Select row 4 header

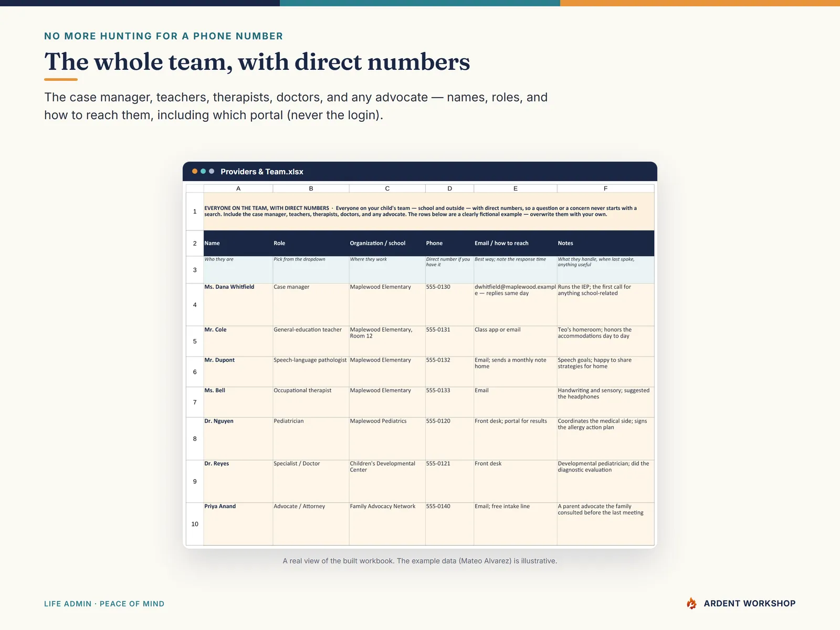195,305
